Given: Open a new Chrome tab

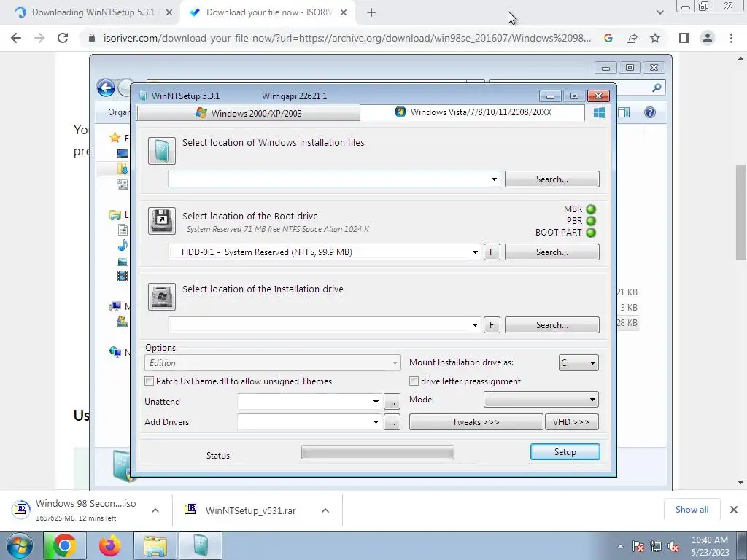Looking at the screenshot, I should [x=371, y=13].
